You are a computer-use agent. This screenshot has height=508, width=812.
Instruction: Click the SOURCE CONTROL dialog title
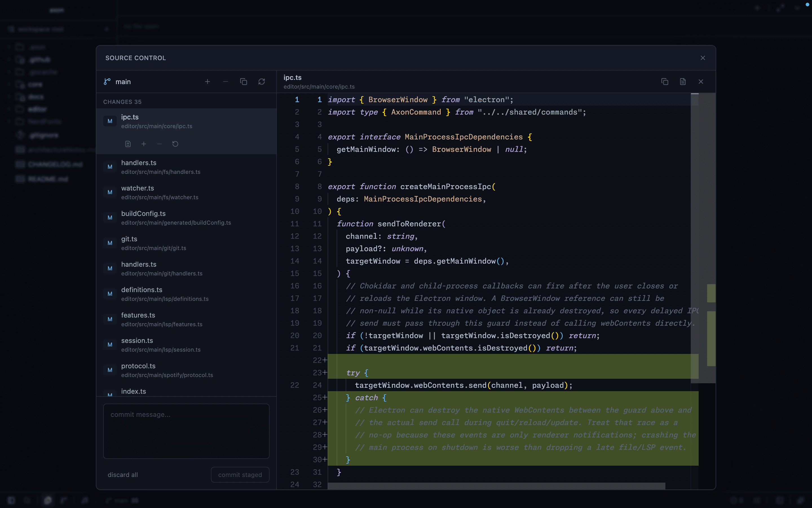click(136, 58)
